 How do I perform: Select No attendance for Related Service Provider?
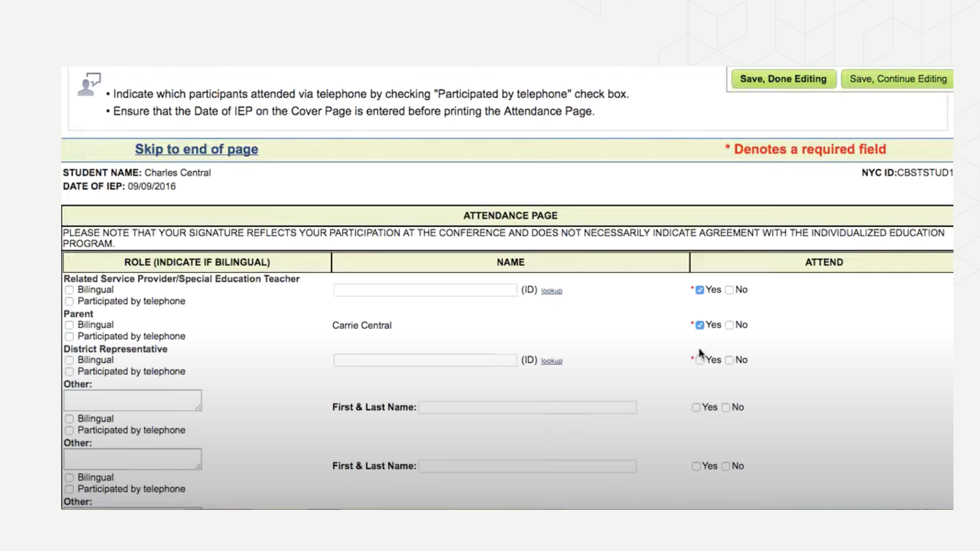[729, 290]
